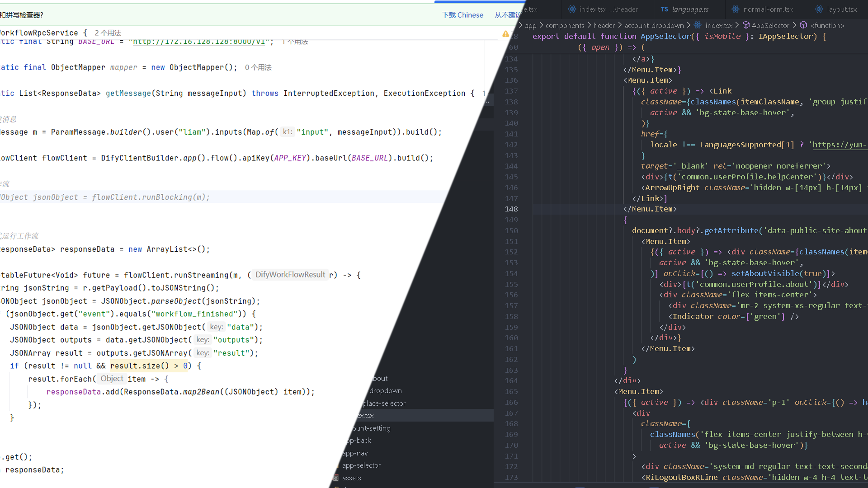Click the React icon on the normalForm.tsx tab

pos(736,9)
